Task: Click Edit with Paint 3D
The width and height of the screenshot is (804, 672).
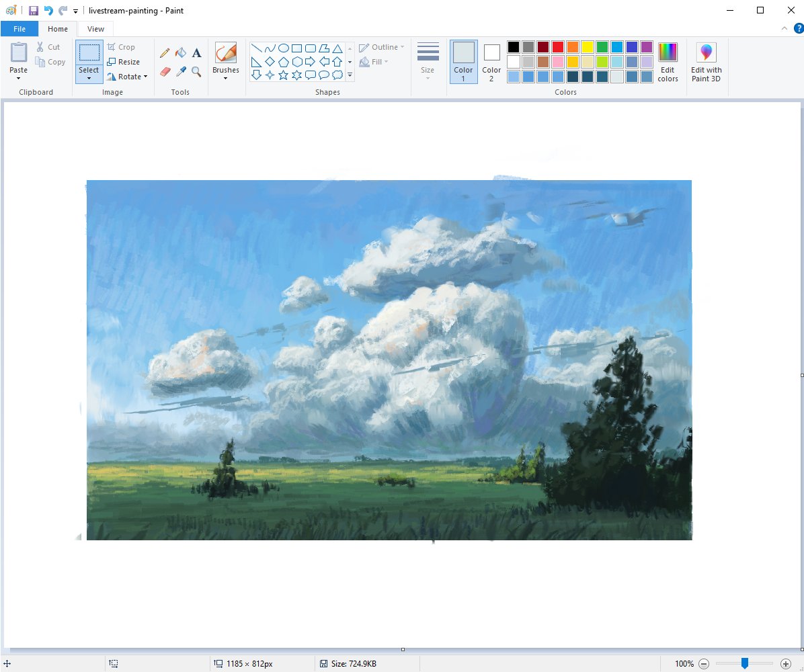Action: pos(706,62)
